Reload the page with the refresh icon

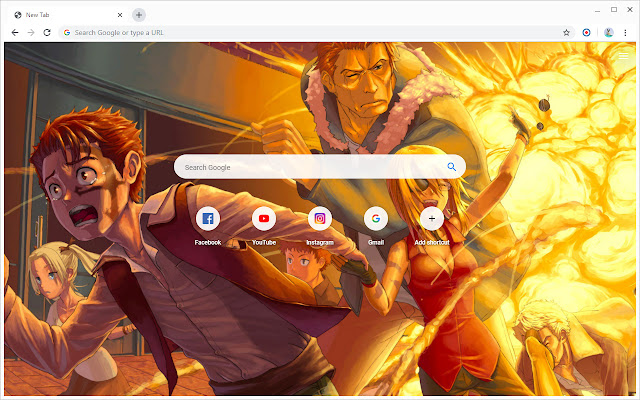[47, 33]
